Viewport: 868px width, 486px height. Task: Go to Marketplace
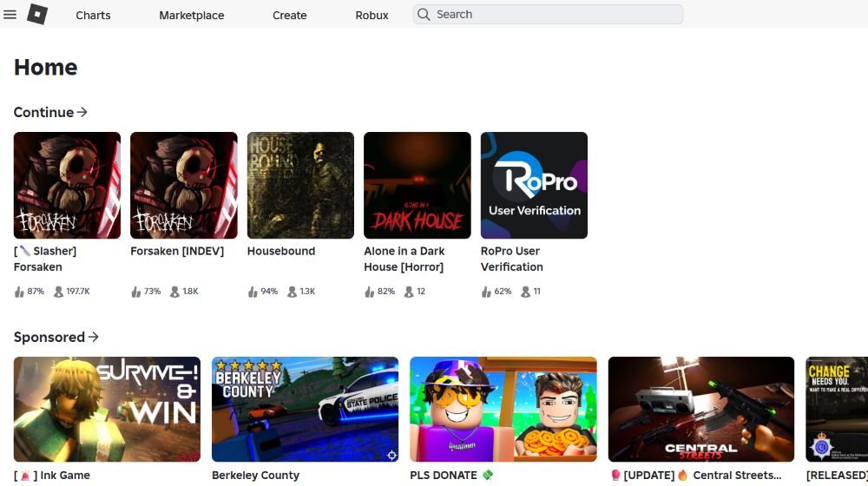[x=192, y=16]
